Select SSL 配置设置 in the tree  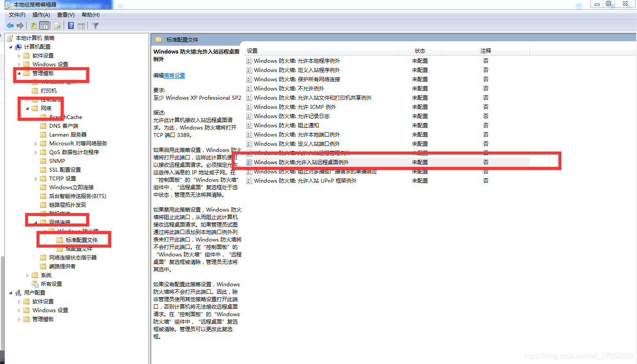click(x=65, y=169)
